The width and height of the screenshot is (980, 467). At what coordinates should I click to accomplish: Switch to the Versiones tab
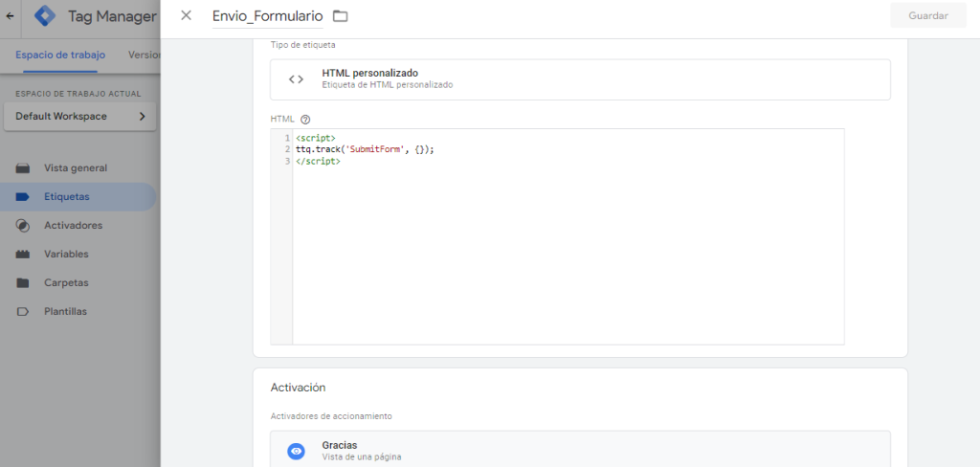click(x=145, y=55)
